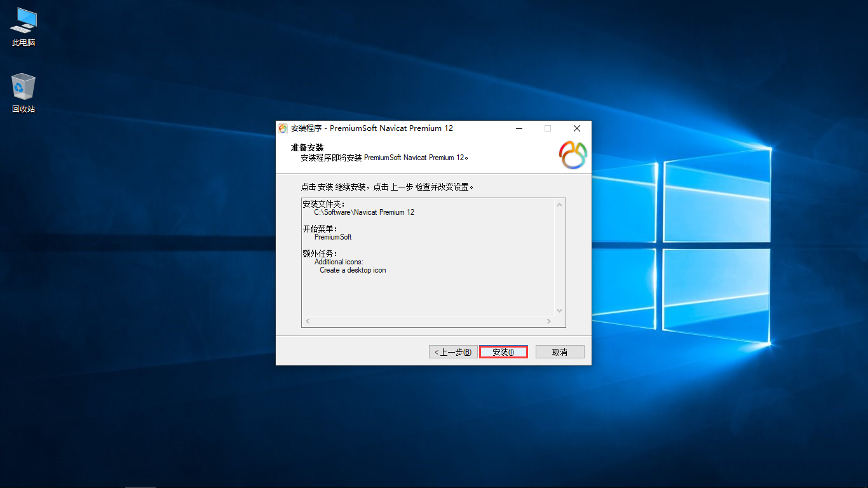
Task: Open the 此电脑 desktop icon
Action: coord(24,27)
